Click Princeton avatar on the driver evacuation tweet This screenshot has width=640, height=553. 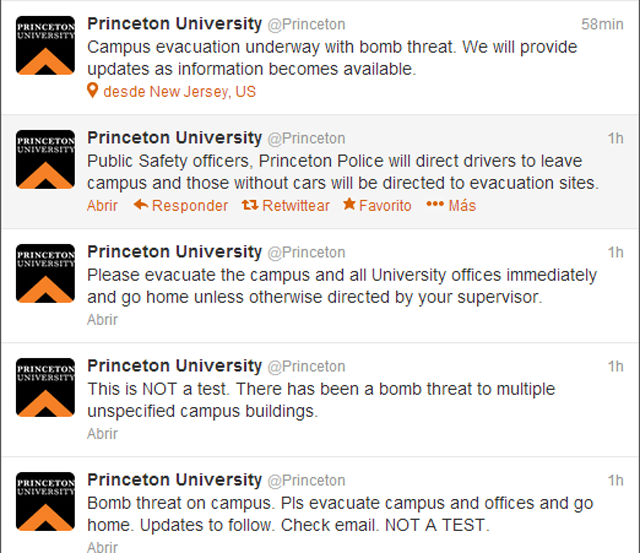tap(45, 159)
